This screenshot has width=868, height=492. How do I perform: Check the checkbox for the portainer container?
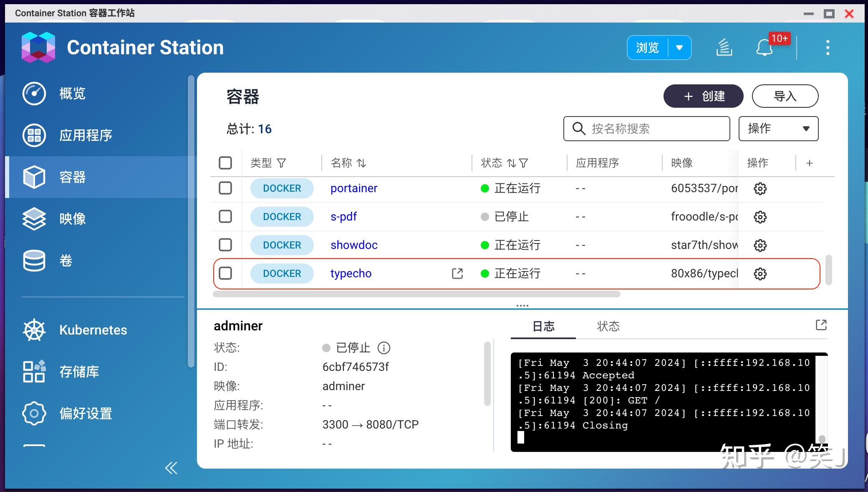coord(225,188)
